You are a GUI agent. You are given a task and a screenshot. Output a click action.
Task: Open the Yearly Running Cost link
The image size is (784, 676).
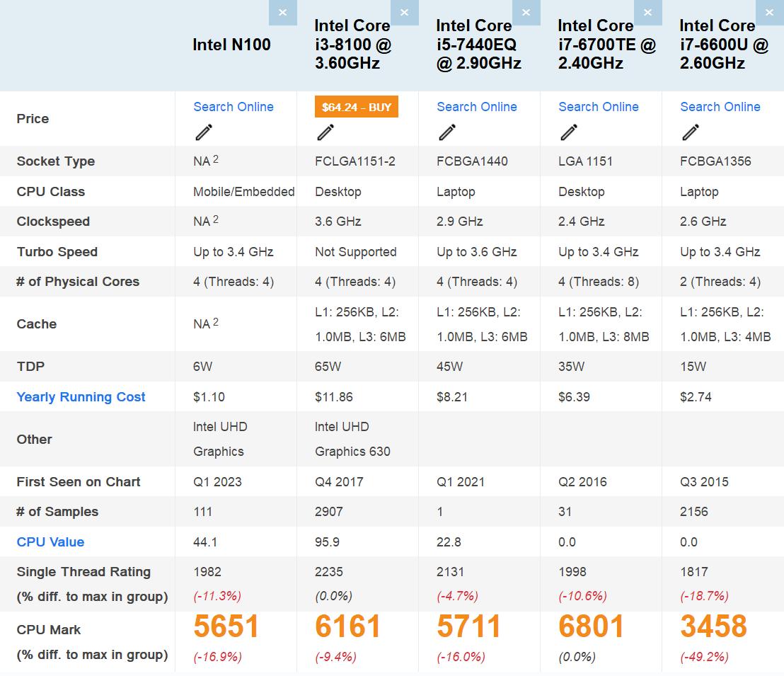coord(80,396)
